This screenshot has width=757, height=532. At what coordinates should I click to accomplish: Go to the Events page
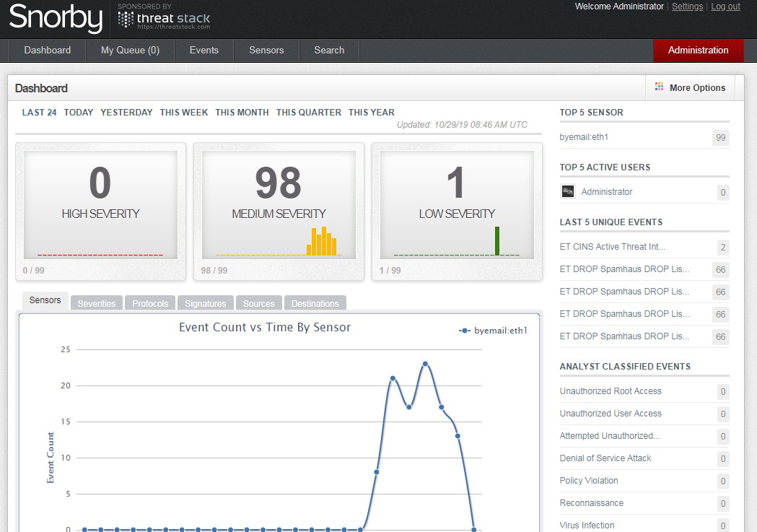(204, 51)
